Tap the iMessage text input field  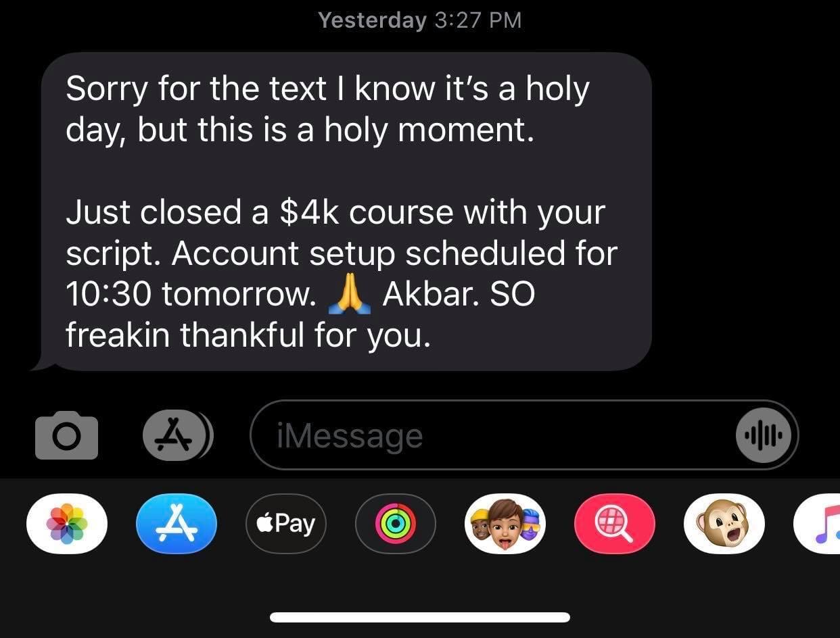[524, 435]
